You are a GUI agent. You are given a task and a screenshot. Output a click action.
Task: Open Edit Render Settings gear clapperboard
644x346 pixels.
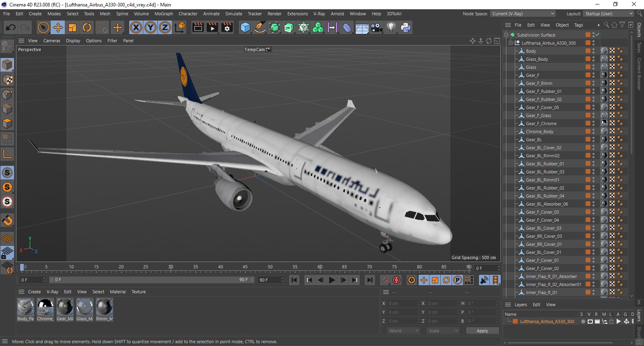click(227, 27)
